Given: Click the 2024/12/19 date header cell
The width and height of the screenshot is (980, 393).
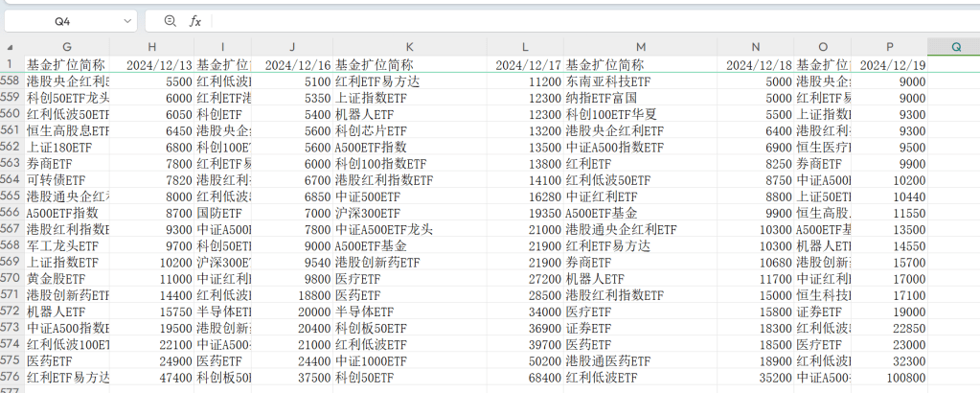Looking at the screenshot, I should click(x=889, y=64).
